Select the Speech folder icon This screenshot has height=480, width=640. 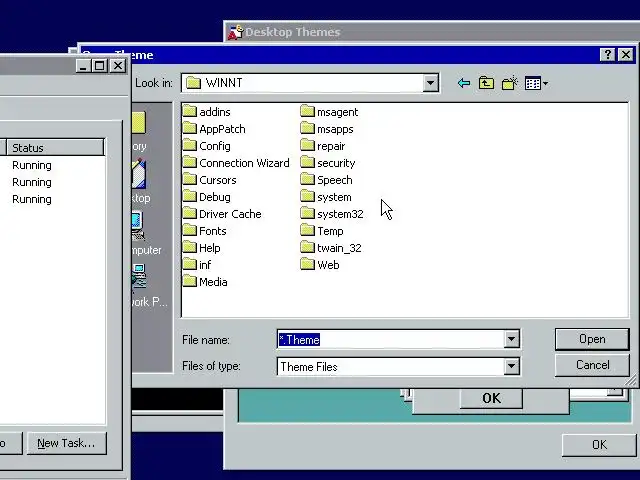click(x=307, y=179)
